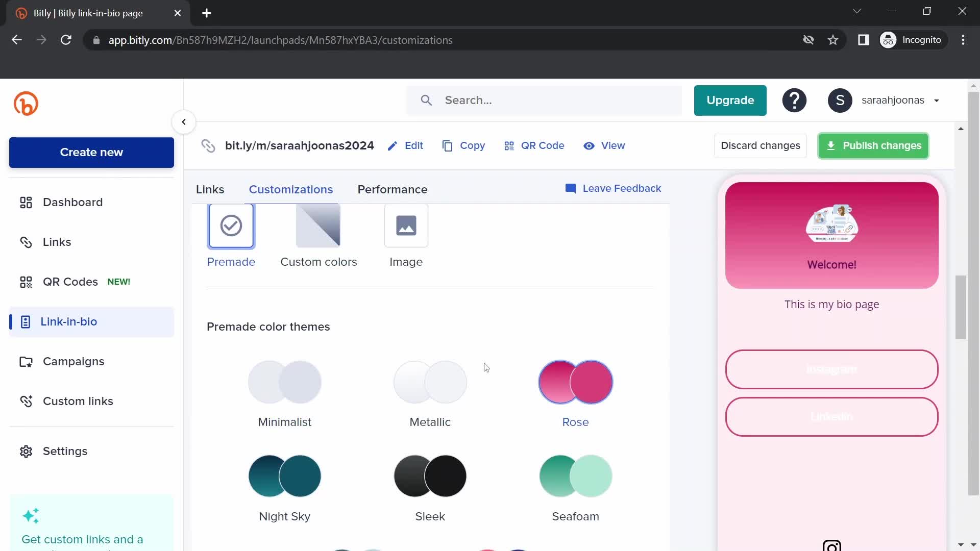Click the copy link icon
Screen dimensions: 980x551
pyautogui.click(x=447, y=145)
